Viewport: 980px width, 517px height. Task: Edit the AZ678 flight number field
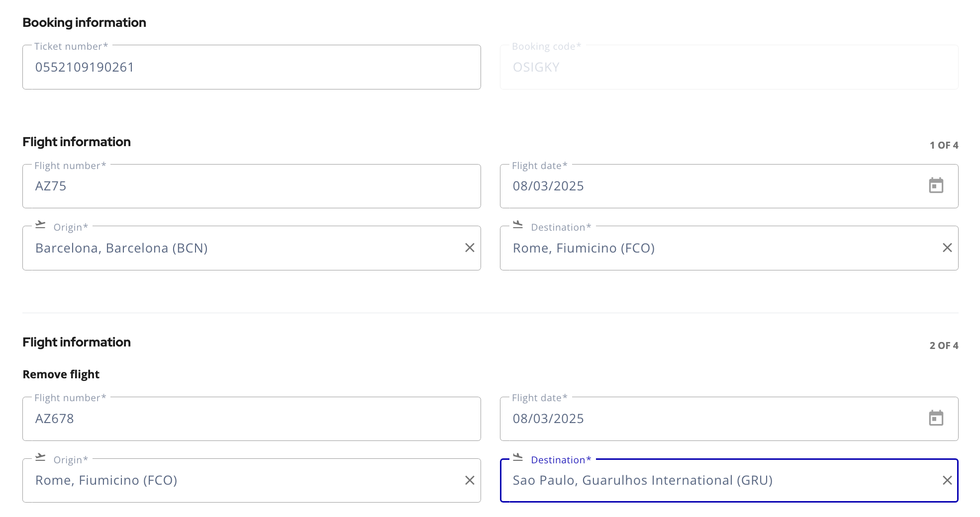point(252,419)
